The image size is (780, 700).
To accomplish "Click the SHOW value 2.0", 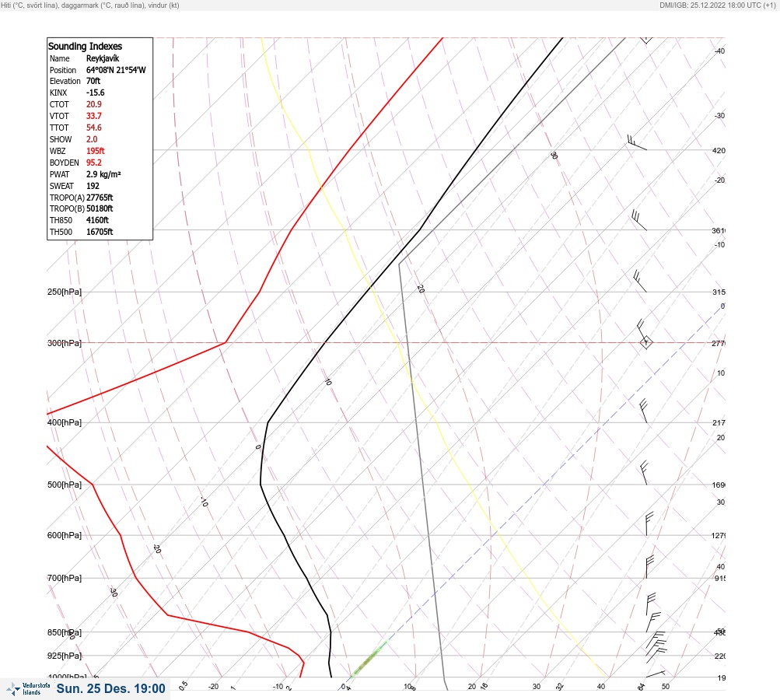I will [92, 139].
